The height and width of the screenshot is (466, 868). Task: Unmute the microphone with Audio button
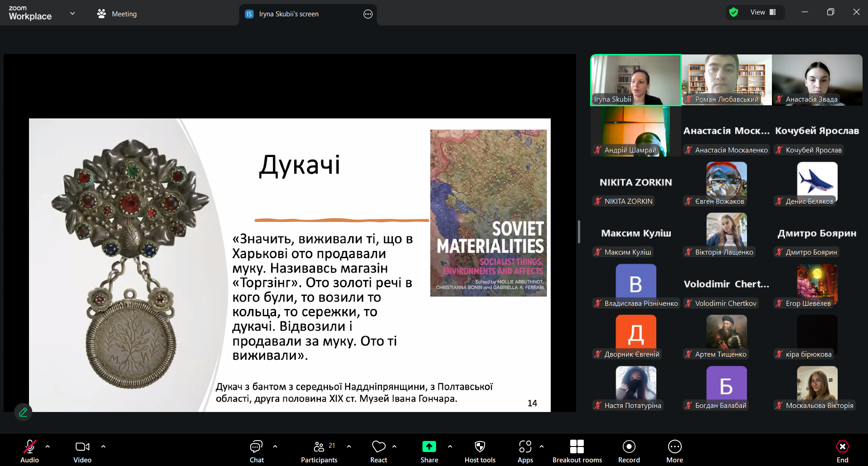click(x=30, y=451)
